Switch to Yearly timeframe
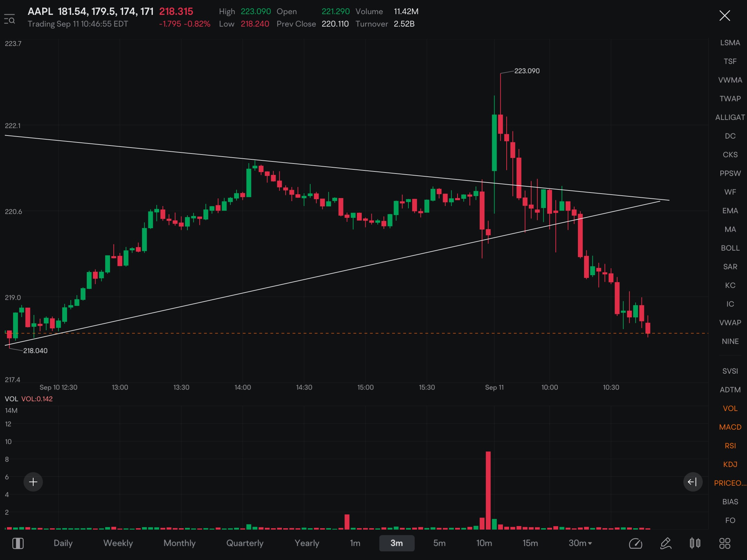 click(x=307, y=543)
